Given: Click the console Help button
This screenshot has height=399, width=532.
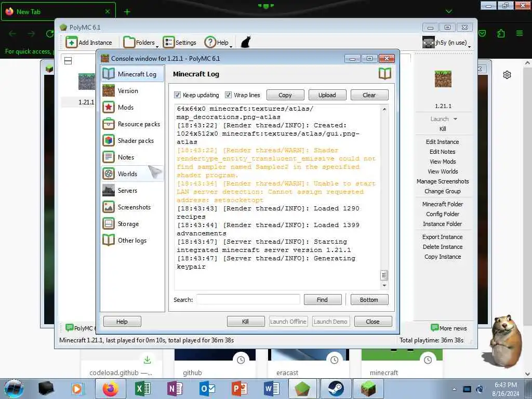Looking at the screenshot, I should tap(122, 321).
